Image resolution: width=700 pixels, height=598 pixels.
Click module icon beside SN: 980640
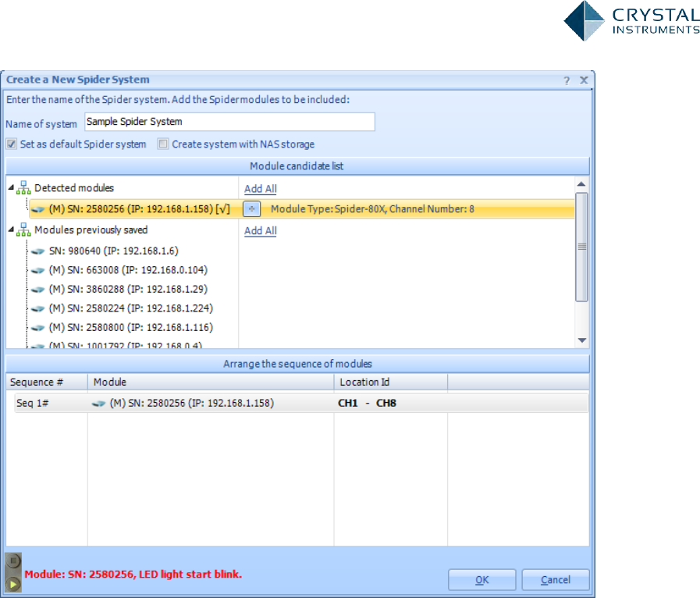click(38, 251)
